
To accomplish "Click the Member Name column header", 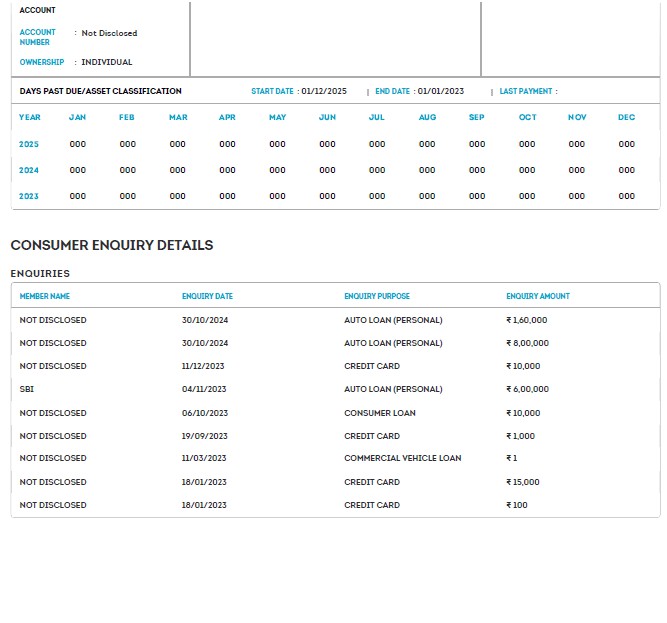I will (45, 296).
